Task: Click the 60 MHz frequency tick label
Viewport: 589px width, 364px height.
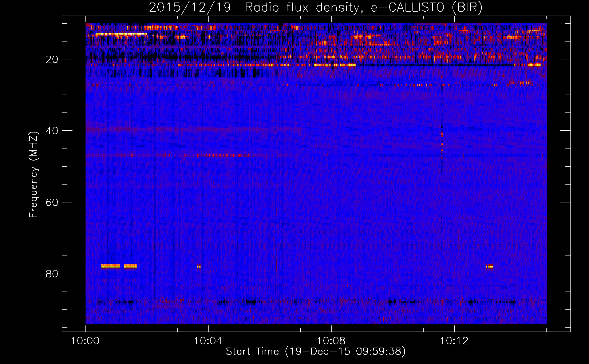Action: pyautogui.click(x=52, y=202)
